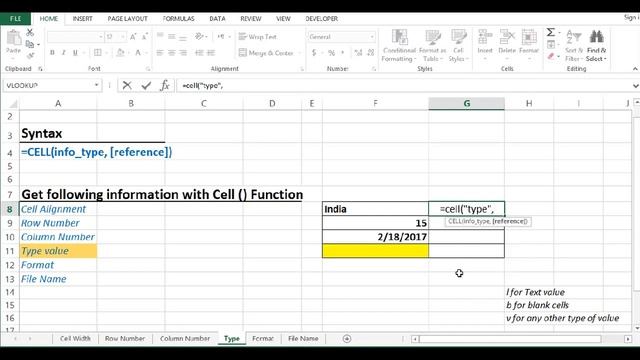
Task: Click the Merge & Center button
Action: click(x=266, y=53)
